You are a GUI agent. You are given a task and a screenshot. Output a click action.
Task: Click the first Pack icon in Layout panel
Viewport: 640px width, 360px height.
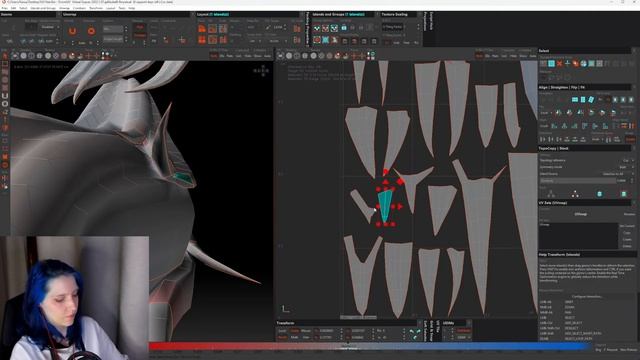[202, 29]
